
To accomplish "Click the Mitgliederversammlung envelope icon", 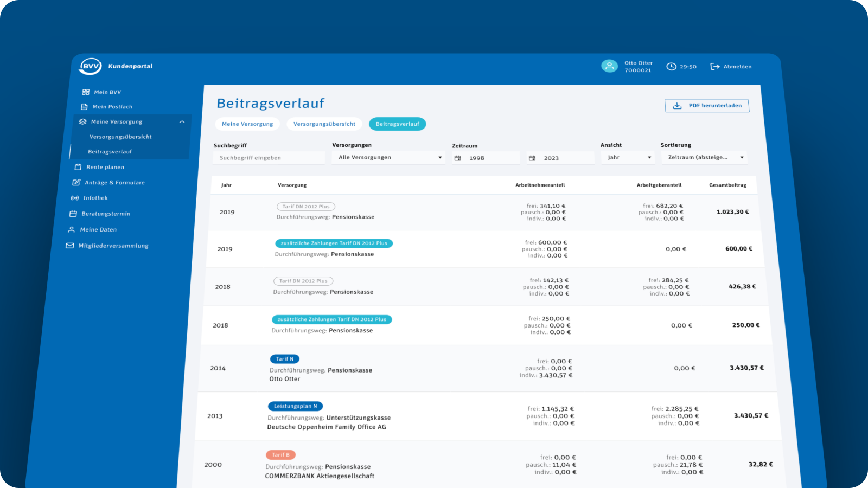I will tap(69, 246).
